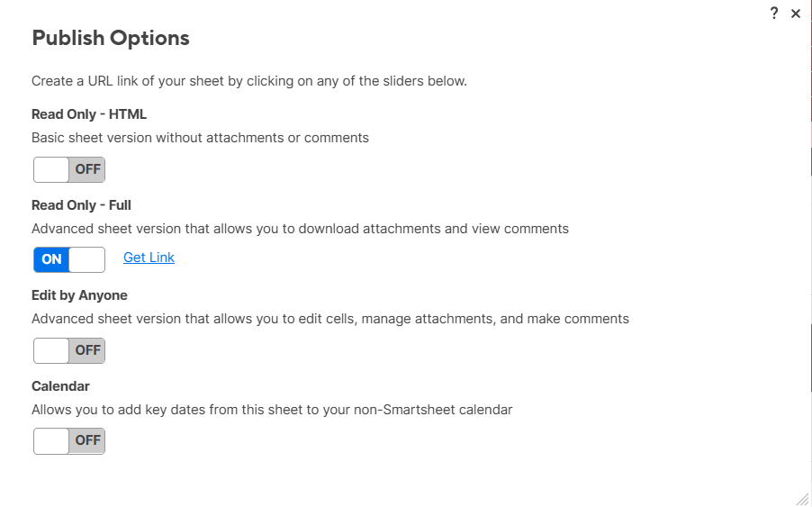
Task: Click the Get Link hyperlink
Action: (x=149, y=258)
